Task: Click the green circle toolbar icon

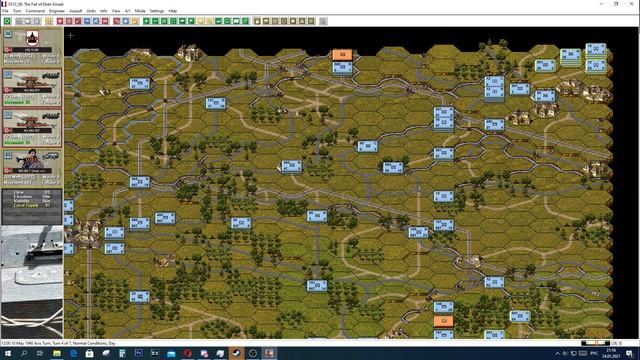Action: [x=7, y=21]
